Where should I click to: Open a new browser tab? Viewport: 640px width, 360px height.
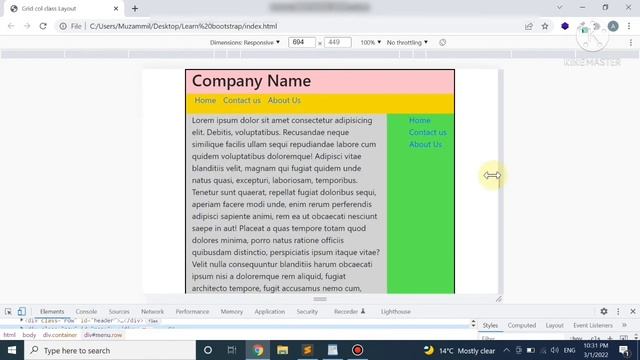[135, 9]
